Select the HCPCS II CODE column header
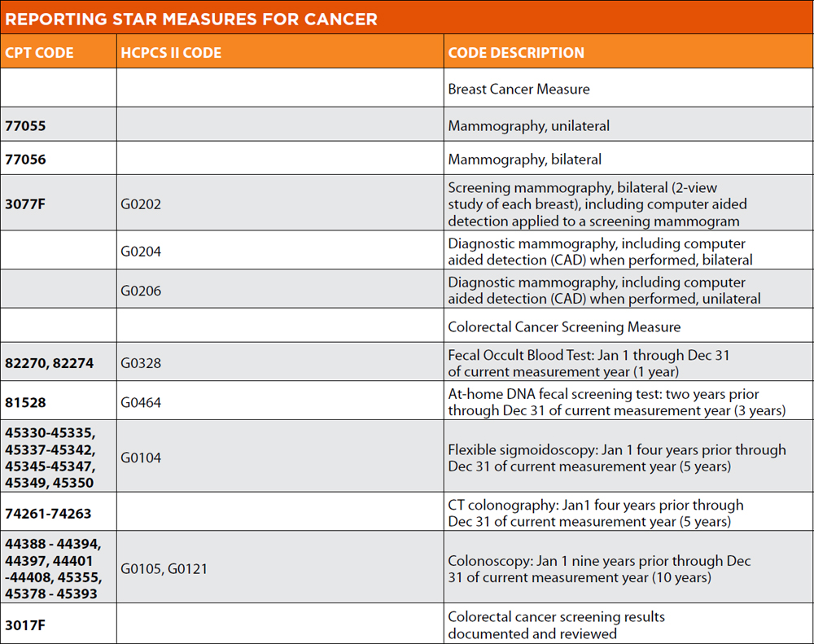 coord(171,53)
